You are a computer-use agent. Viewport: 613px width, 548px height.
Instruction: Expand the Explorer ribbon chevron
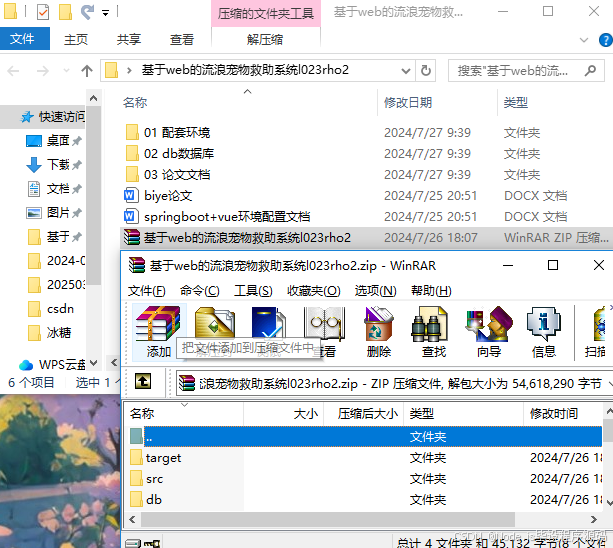584,39
